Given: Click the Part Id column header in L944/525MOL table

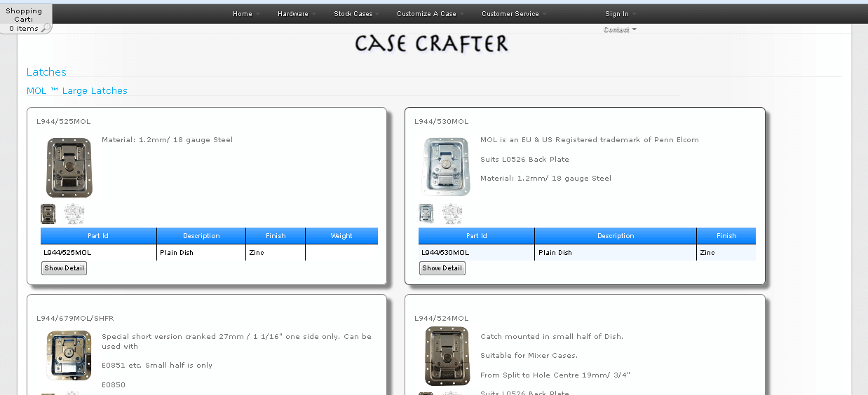Looking at the screenshot, I should tap(98, 236).
